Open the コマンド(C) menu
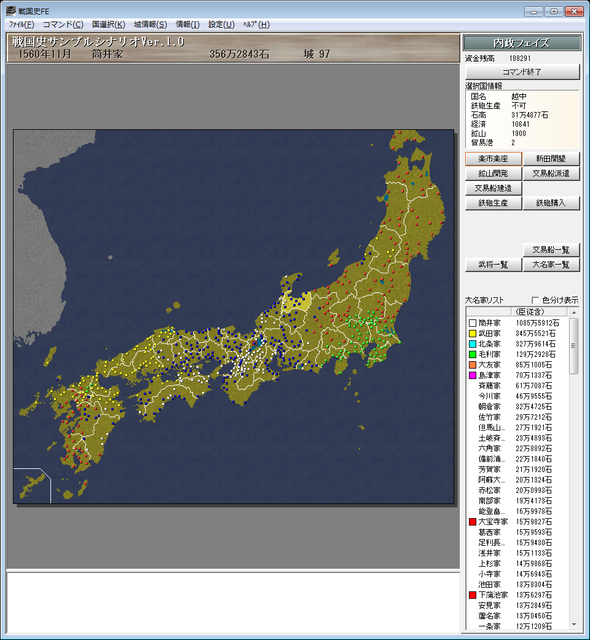 (x=63, y=25)
